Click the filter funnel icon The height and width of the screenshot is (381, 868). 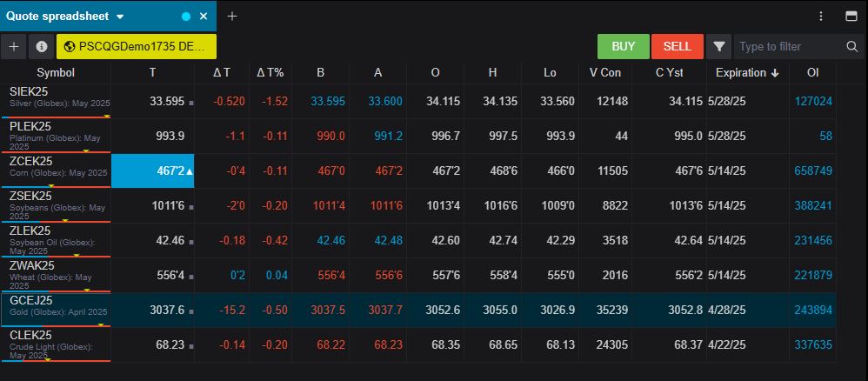point(718,47)
